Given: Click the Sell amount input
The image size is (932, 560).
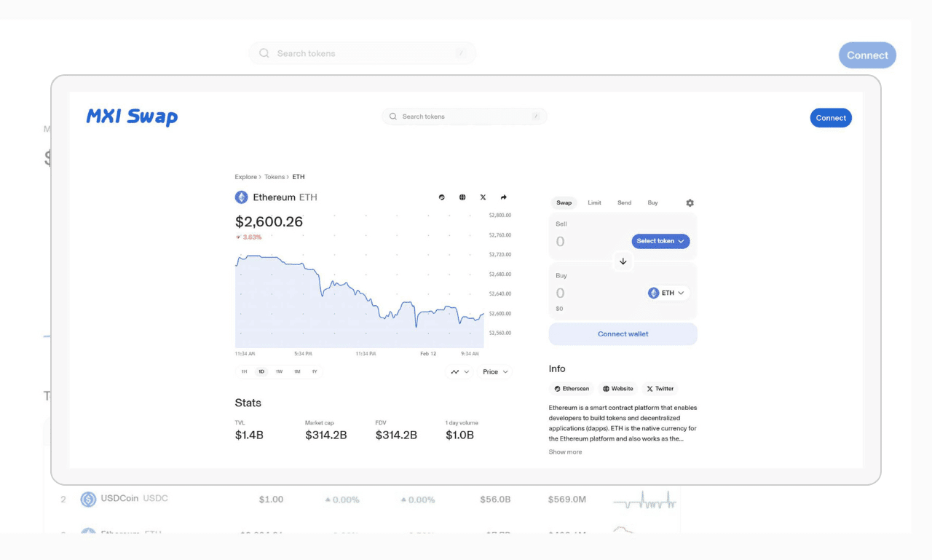Looking at the screenshot, I should (561, 242).
